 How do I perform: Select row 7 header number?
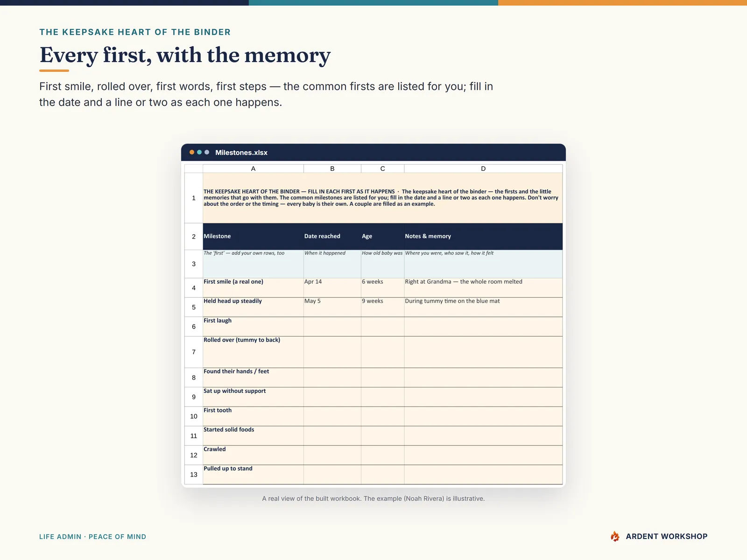[194, 352]
